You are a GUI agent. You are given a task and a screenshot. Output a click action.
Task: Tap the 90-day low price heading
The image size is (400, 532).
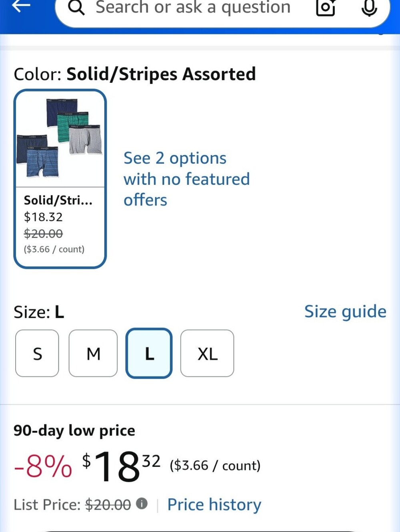[74, 430]
